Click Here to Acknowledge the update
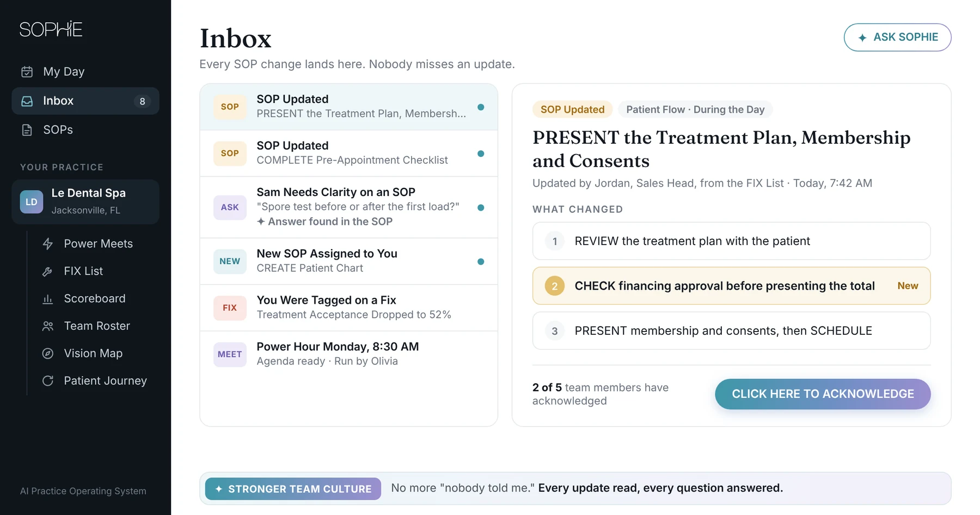The height and width of the screenshot is (515, 980). pyautogui.click(x=823, y=394)
